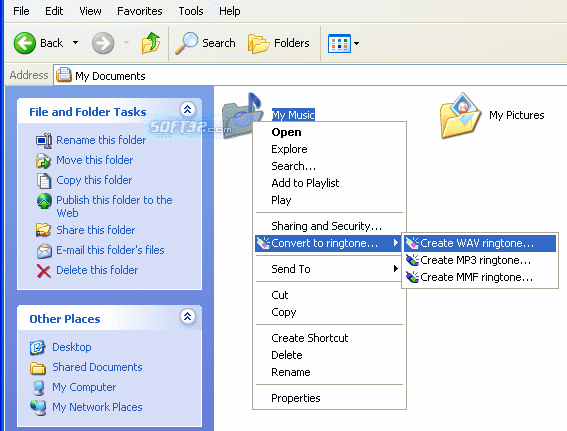Collapse the File and Folder Tasks panel
Viewport: 567px width, 431px height.
click(x=187, y=109)
